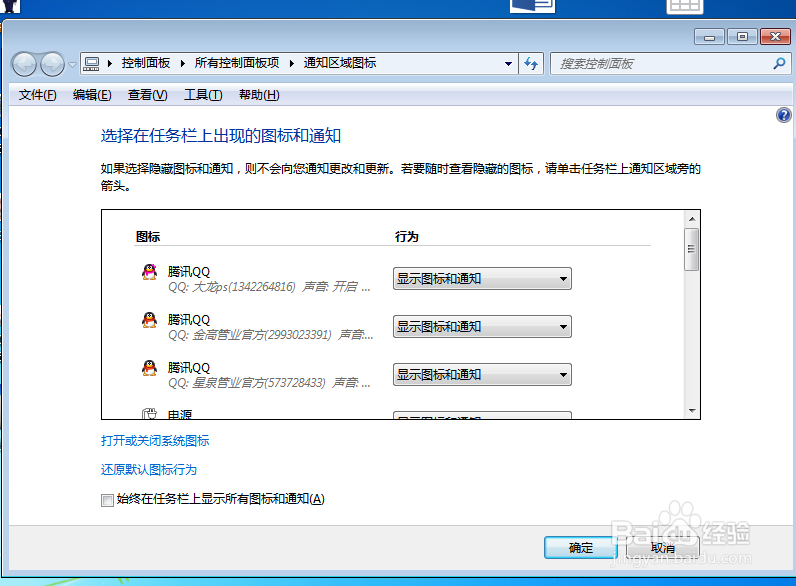Close the Control Panel window
The image size is (796, 586).
click(775, 37)
